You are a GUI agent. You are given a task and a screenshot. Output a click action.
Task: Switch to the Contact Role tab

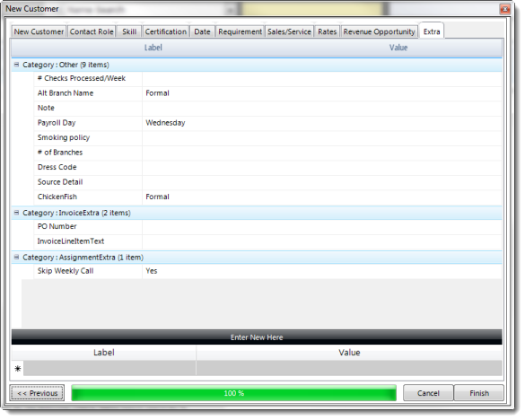(x=92, y=31)
